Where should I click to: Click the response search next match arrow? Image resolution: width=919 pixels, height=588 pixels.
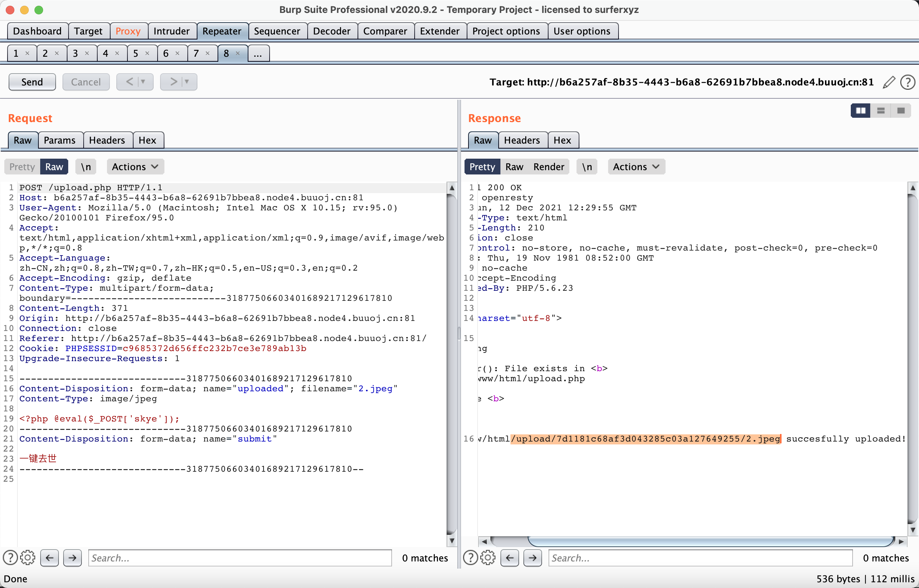(x=533, y=558)
